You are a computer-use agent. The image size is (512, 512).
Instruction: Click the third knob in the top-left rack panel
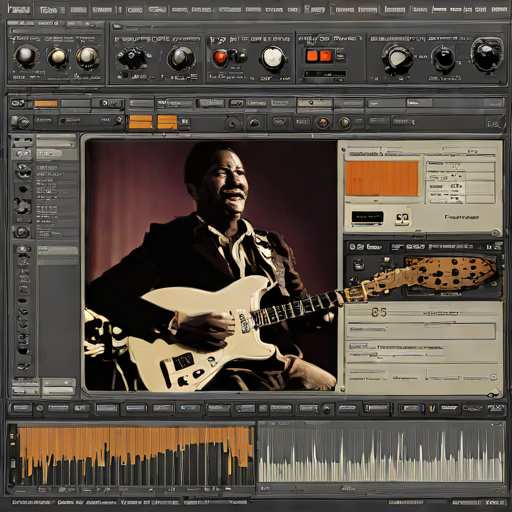click(87, 56)
